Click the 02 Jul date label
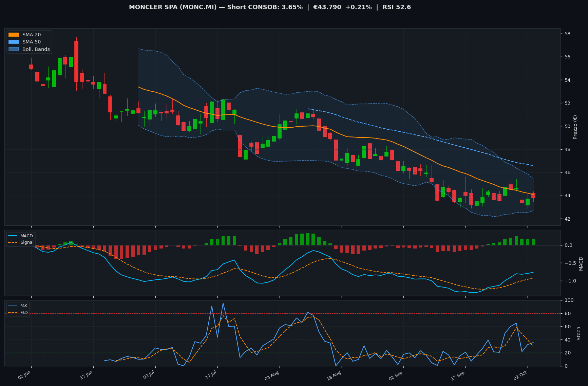 coord(149,375)
